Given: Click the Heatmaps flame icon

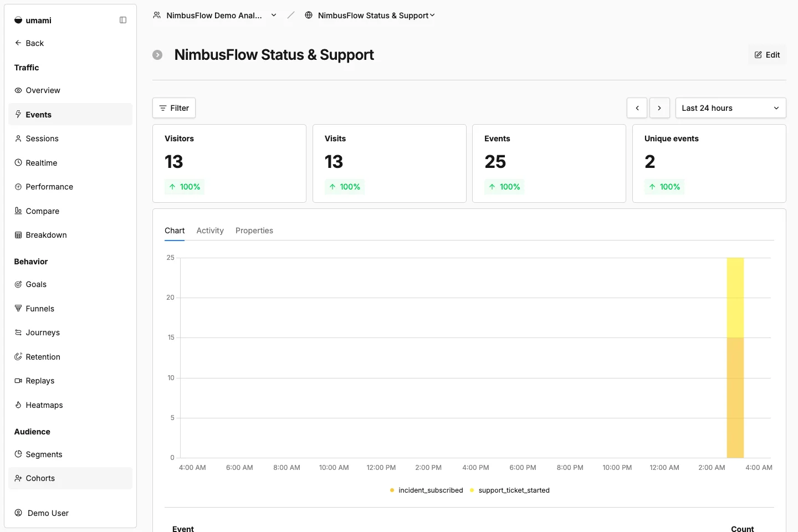Looking at the screenshot, I should point(18,405).
